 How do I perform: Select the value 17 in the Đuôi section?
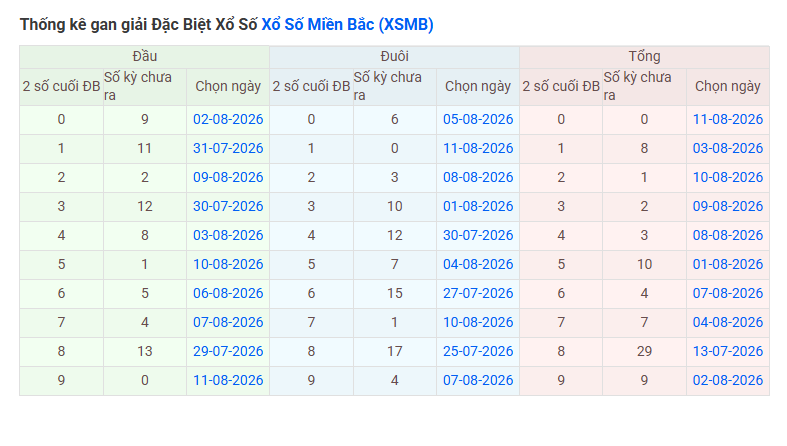point(395,351)
